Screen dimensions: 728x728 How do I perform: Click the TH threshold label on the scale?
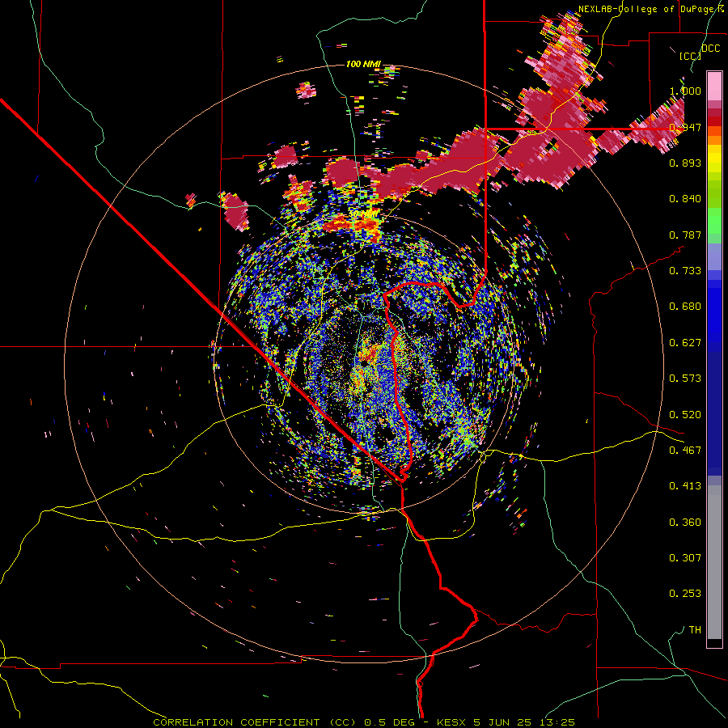[x=695, y=630]
